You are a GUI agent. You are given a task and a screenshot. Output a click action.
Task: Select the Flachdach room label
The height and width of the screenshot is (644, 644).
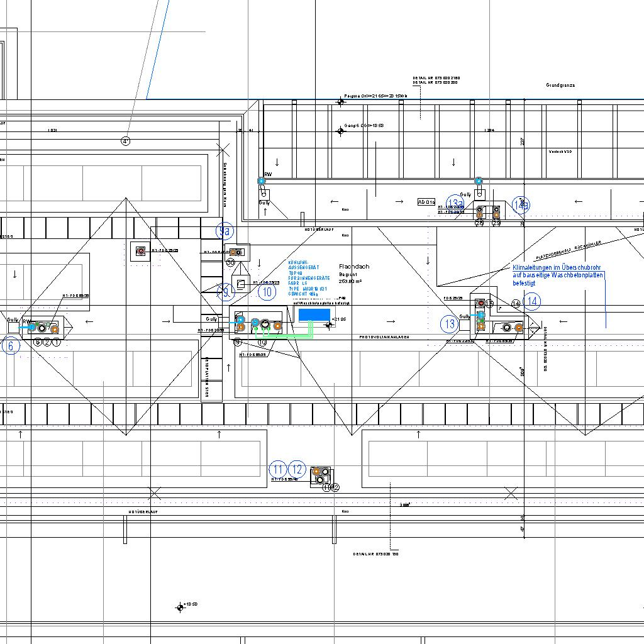(x=354, y=267)
